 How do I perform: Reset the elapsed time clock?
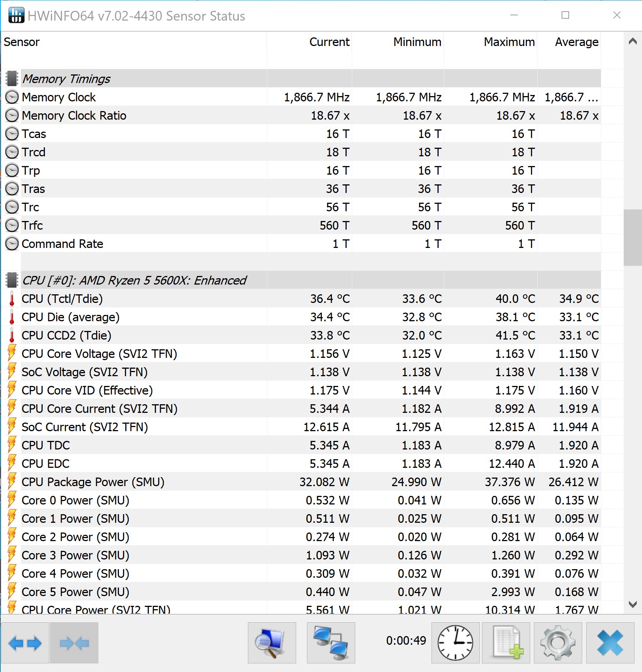pos(455,643)
